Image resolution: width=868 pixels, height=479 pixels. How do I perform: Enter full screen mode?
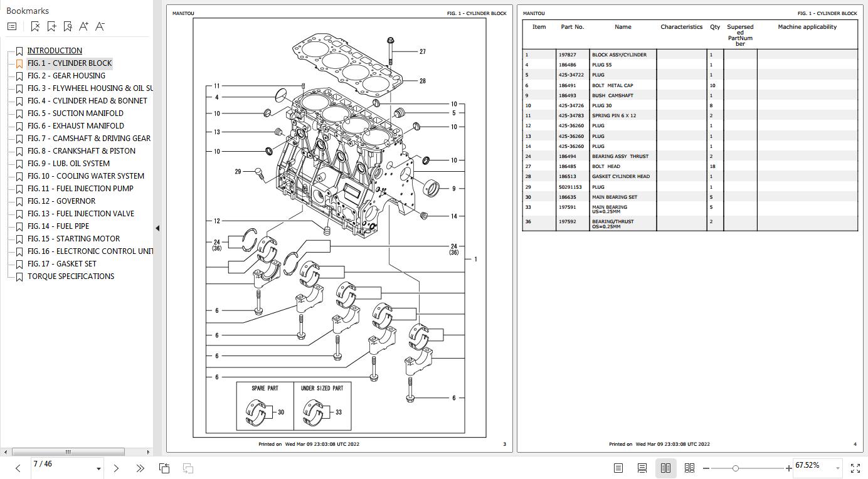pyautogui.click(x=855, y=468)
